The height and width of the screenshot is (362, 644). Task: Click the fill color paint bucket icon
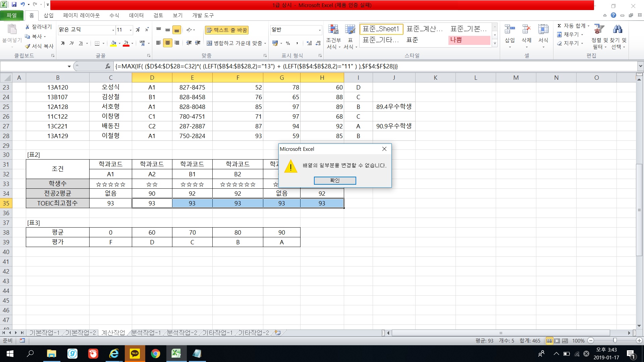(x=114, y=43)
